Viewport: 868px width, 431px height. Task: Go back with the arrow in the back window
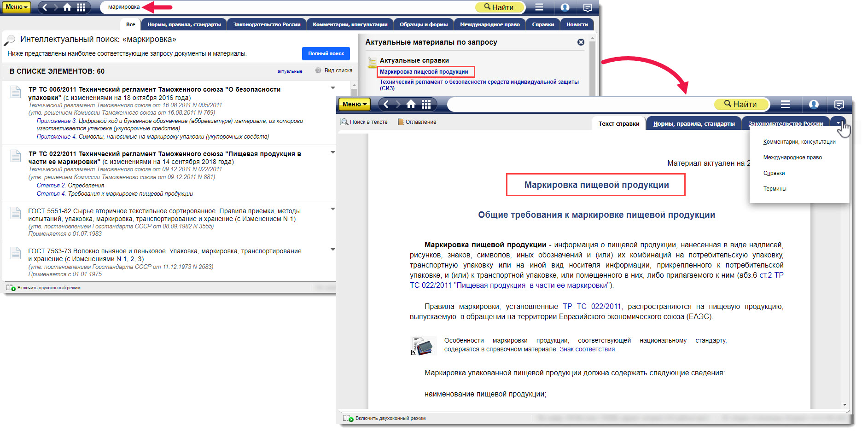coord(45,7)
